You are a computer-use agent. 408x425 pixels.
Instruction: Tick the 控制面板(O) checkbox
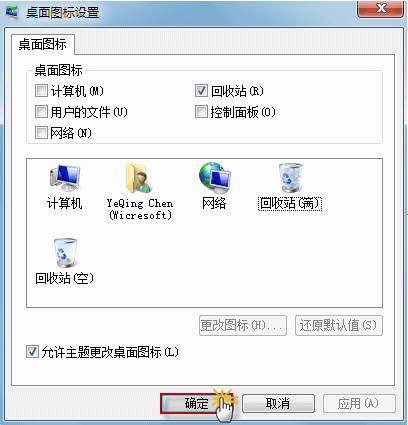click(201, 112)
